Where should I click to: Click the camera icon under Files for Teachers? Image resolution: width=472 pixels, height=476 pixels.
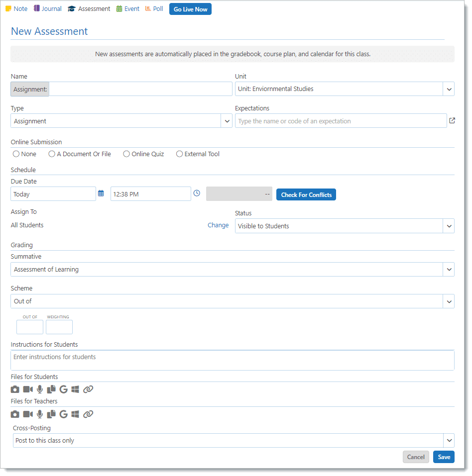point(15,414)
